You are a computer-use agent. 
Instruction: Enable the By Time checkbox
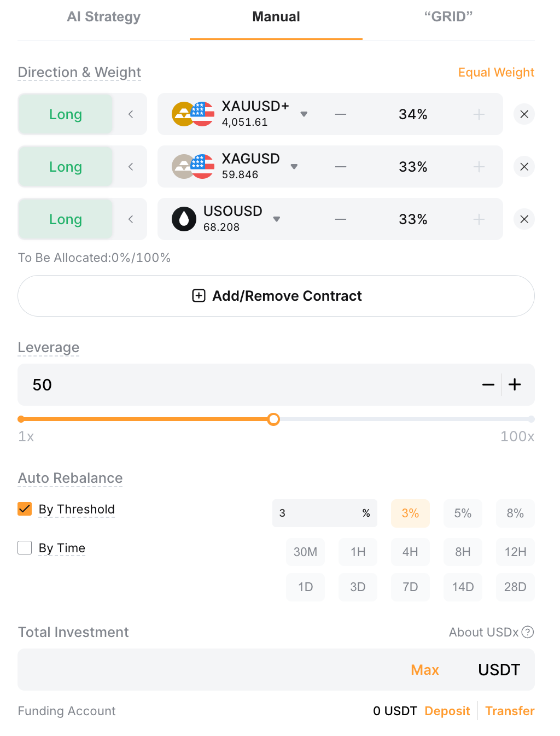(25, 547)
